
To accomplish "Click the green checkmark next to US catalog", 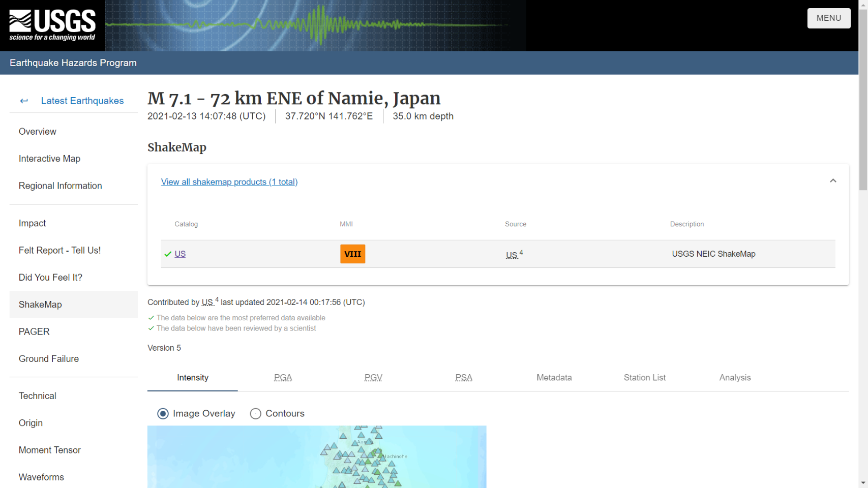I will 168,254.
